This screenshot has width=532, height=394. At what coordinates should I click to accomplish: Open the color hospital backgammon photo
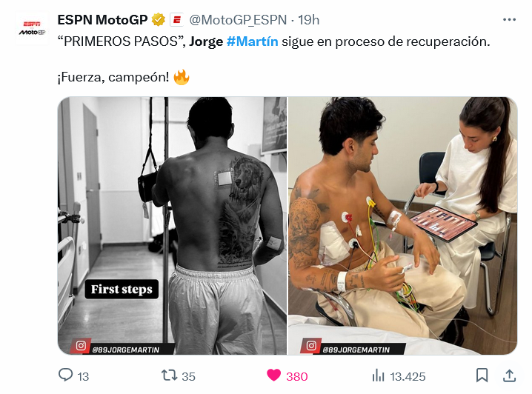pos(403,226)
